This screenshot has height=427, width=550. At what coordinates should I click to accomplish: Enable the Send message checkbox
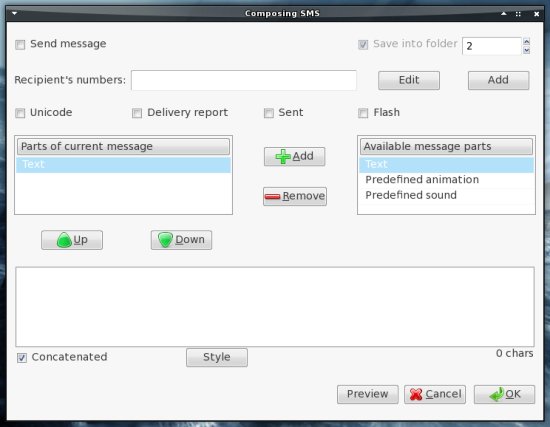[20, 45]
